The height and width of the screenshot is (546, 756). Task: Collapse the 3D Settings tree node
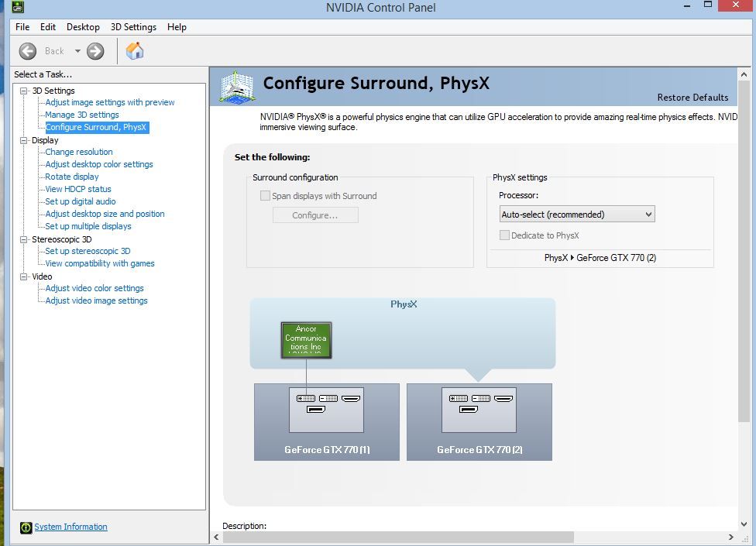click(x=24, y=91)
